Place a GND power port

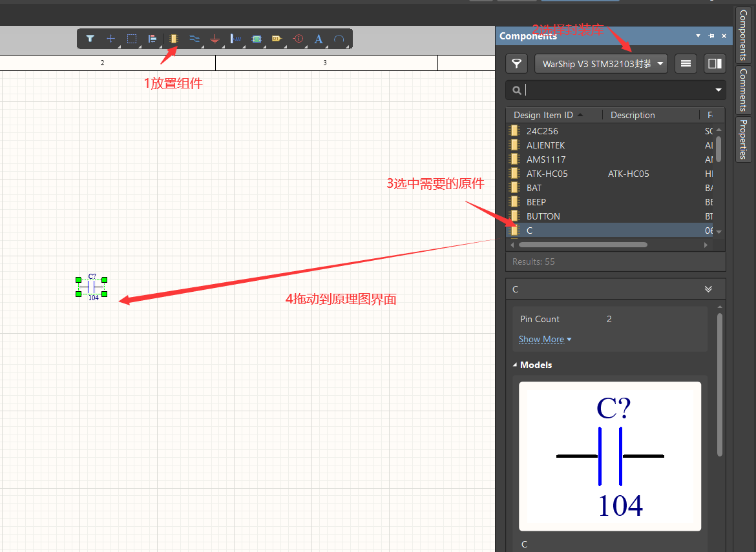tap(215, 39)
